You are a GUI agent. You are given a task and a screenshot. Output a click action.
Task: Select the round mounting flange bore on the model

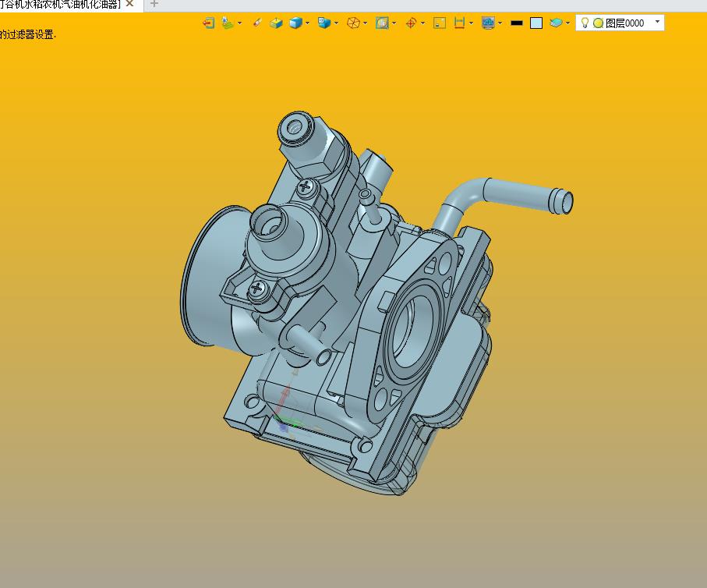(x=412, y=332)
